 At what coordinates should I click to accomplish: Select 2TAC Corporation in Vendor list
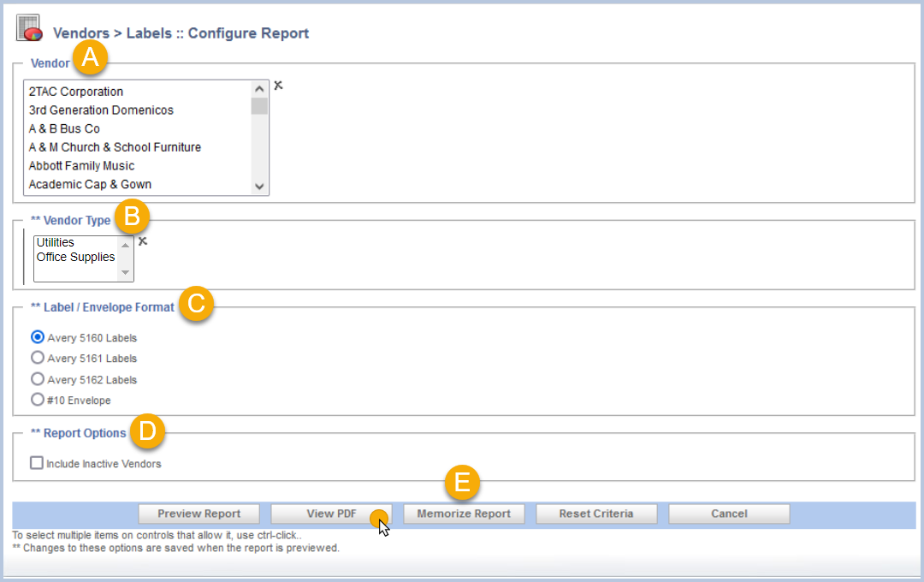76,92
